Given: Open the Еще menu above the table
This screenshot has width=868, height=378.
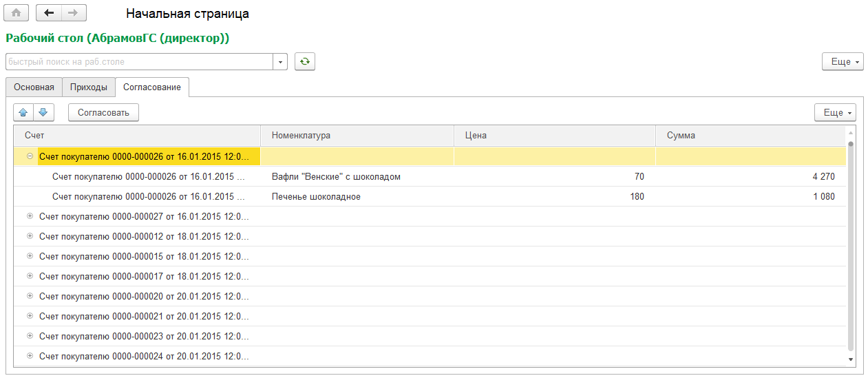Looking at the screenshot, I should 835,112.
